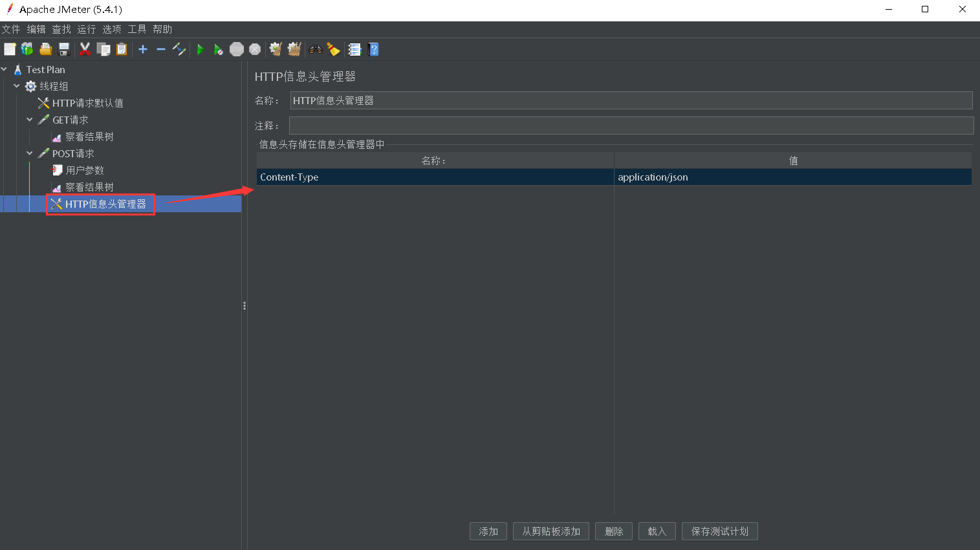Click the 注释 input field

(x=631, y=126)
